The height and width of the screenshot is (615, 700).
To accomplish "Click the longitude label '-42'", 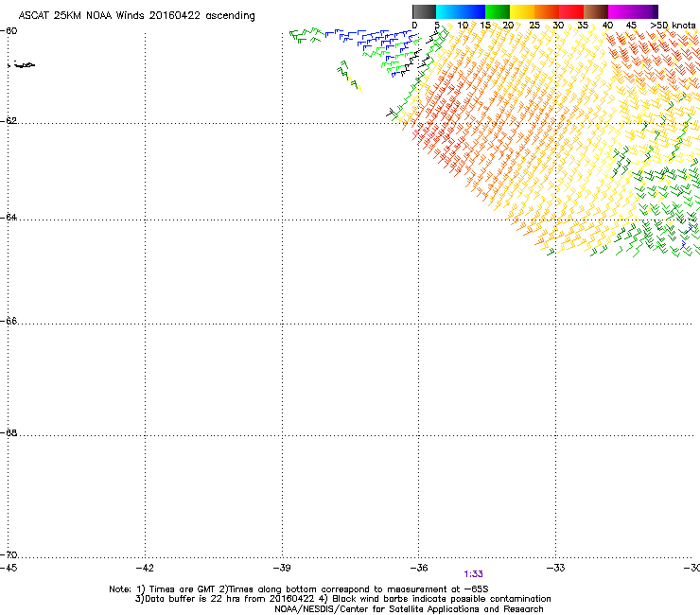I will 145,568.
